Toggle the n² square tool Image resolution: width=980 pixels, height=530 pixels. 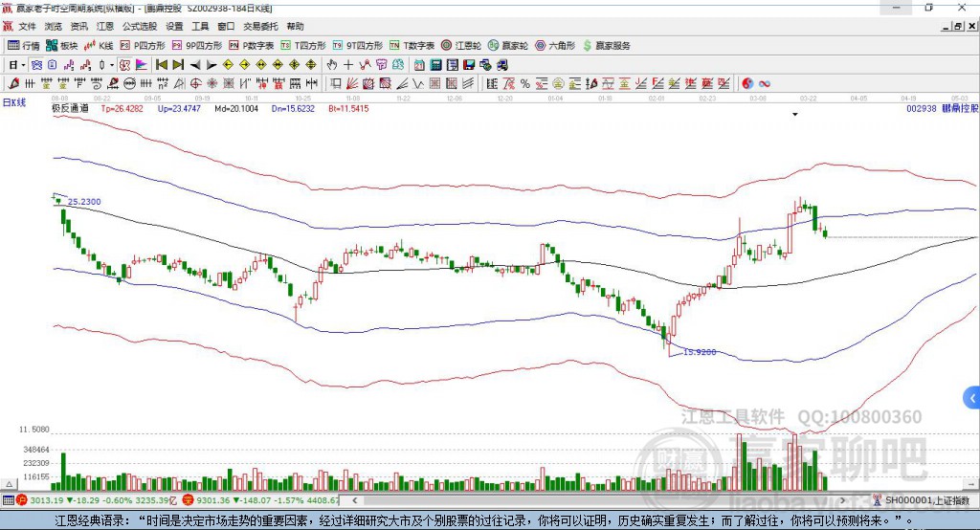162,83
